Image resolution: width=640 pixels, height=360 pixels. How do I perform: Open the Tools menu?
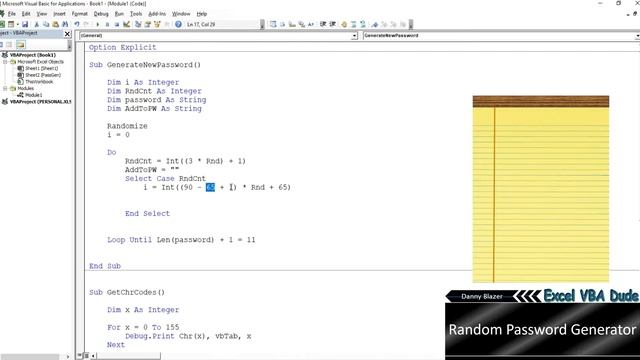136,14
